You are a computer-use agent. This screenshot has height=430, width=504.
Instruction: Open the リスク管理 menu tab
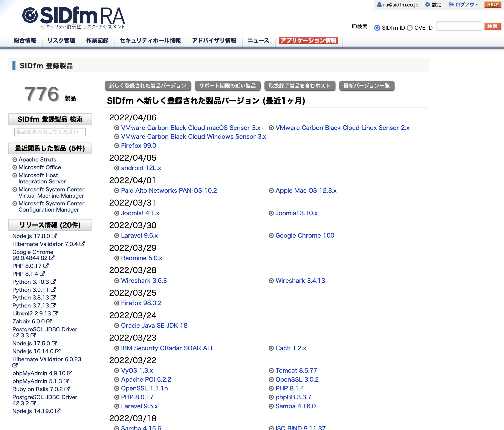61,40
